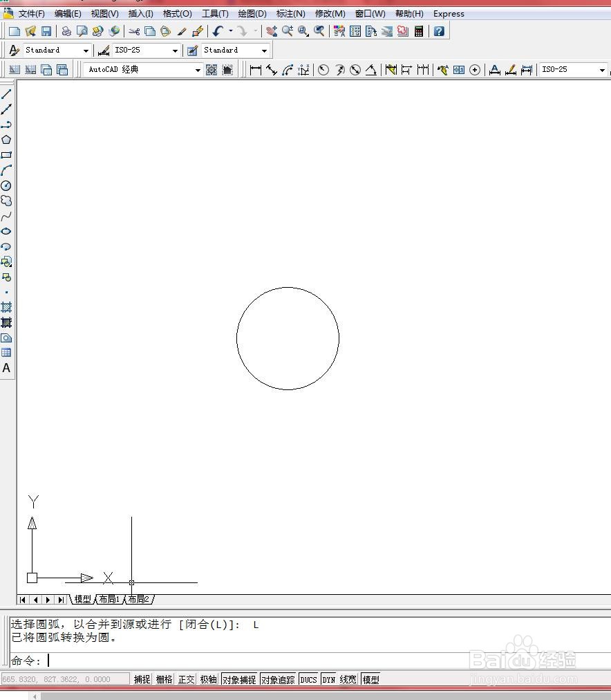Click the Center Mark icon
The height and width of the screenshot is (700, 611).
pyautogui.click(x=475, y=70)
